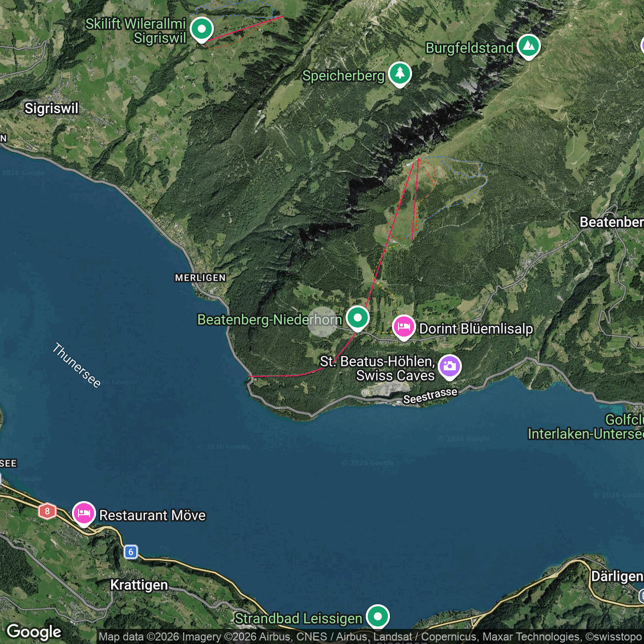Screen dimensions: 644x644
Task: Click the Krattigen town label
Action: tap(139, 585)
